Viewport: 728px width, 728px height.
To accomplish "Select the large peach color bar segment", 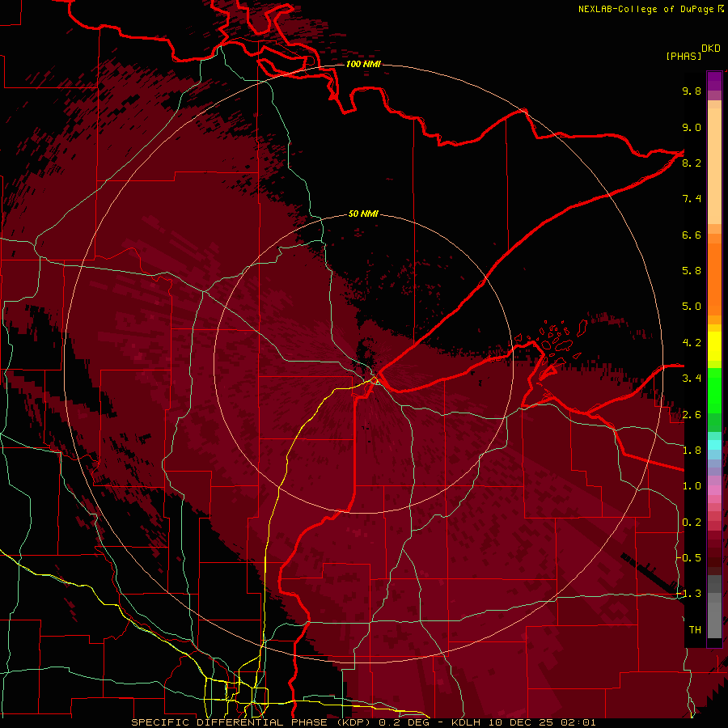I will pyautogui.click(x=714, y=166).
